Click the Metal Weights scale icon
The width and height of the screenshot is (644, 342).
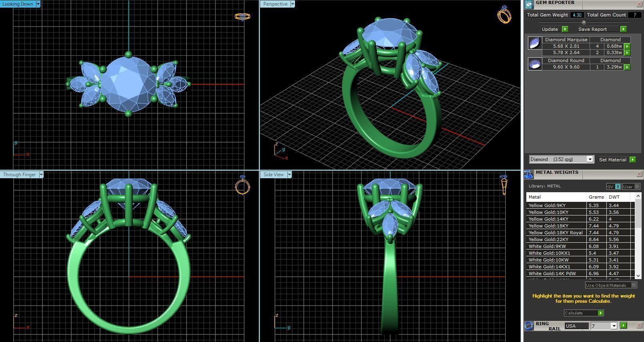pos(529,174)
